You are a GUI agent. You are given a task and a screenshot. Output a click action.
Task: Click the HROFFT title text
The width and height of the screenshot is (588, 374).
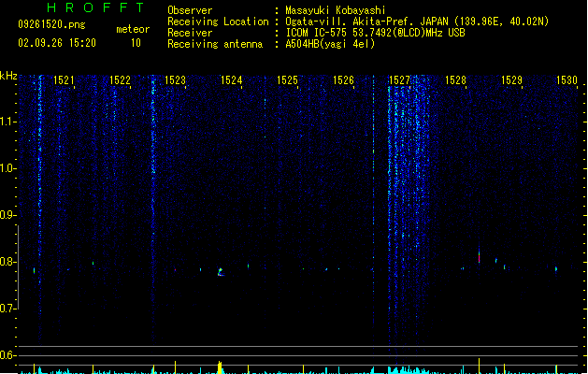point(96,7)
